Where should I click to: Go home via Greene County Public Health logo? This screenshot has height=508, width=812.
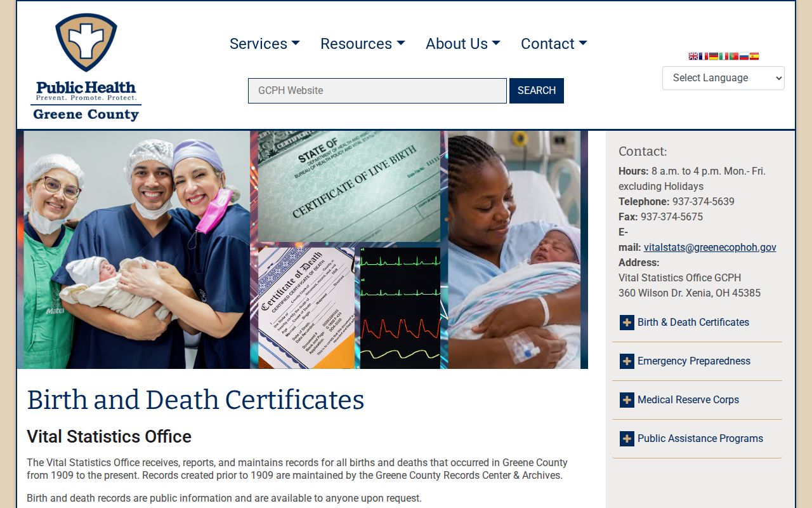click(x=86, y=67)
